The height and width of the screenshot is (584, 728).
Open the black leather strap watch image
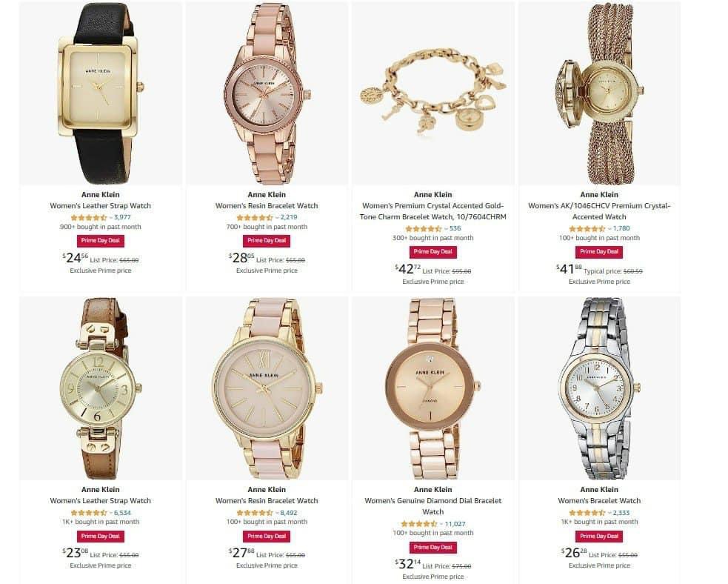coord(101,94)
